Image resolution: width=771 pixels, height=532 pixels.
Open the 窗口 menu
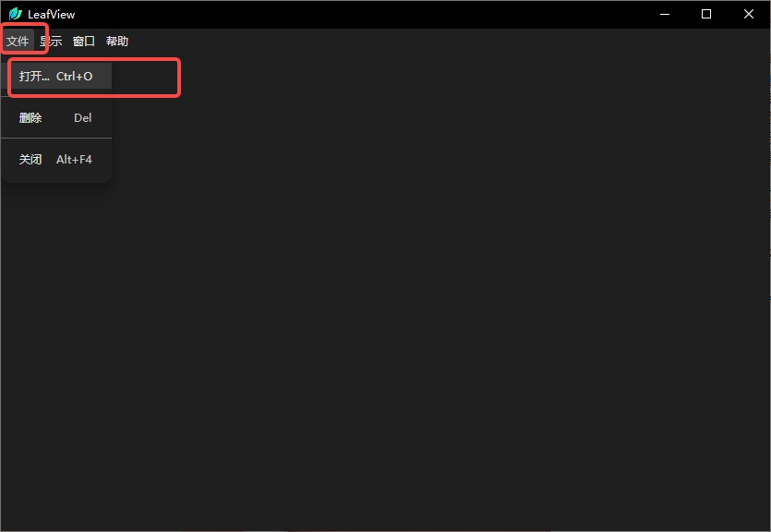[x=84, y=42]
